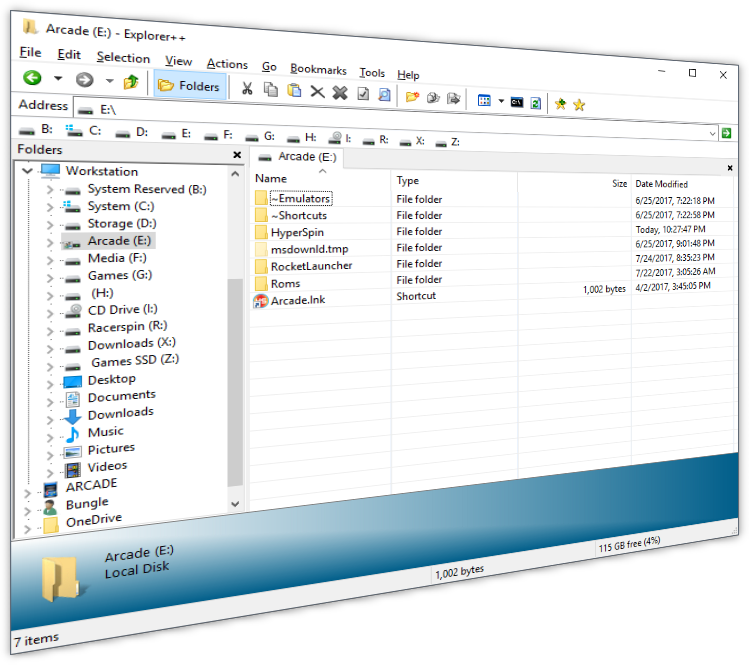Click the Properties checkmark icon
Viewport: 749px width, 665px height.
[x=363, y=94]
